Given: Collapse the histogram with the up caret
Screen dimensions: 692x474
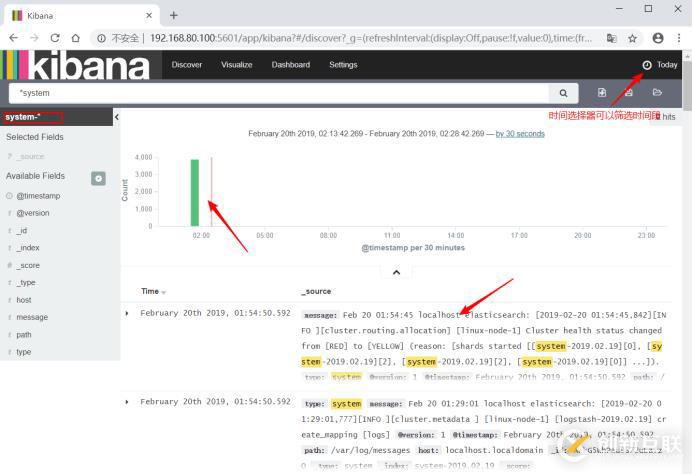Looking at the screenshot, I should tap(396, 272).
